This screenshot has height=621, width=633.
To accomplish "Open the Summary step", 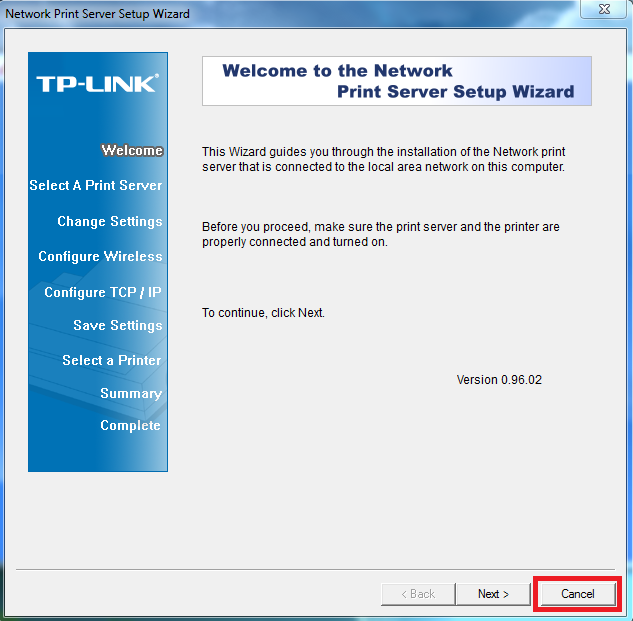I will coord(131,394).
